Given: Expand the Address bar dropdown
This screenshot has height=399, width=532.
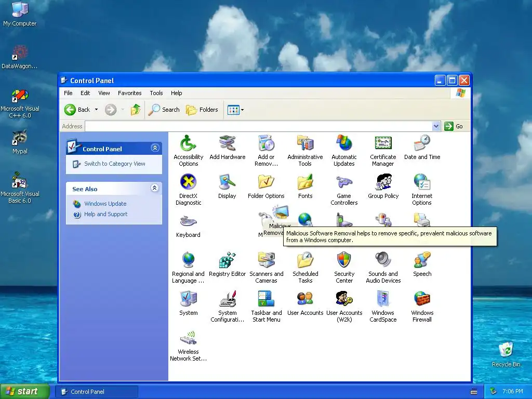Looking at the screenshot, I should (436, 126).
